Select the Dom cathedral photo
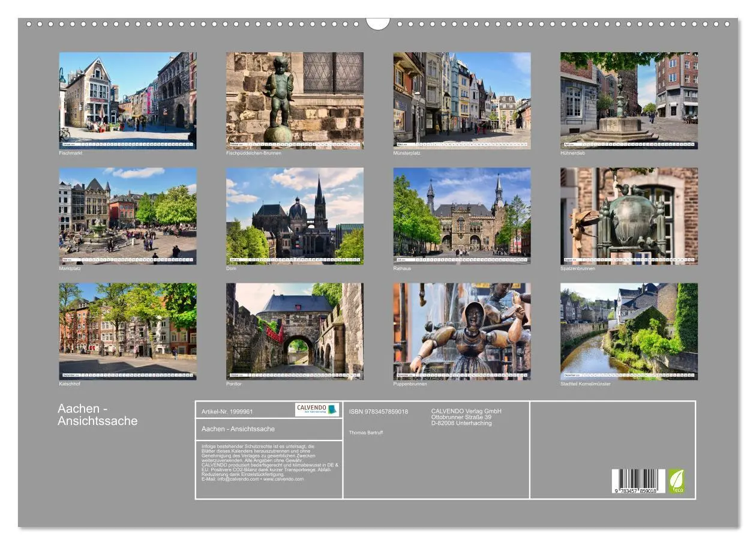The height and width of the screenshot is (545, 756). (x=295, y=216)
